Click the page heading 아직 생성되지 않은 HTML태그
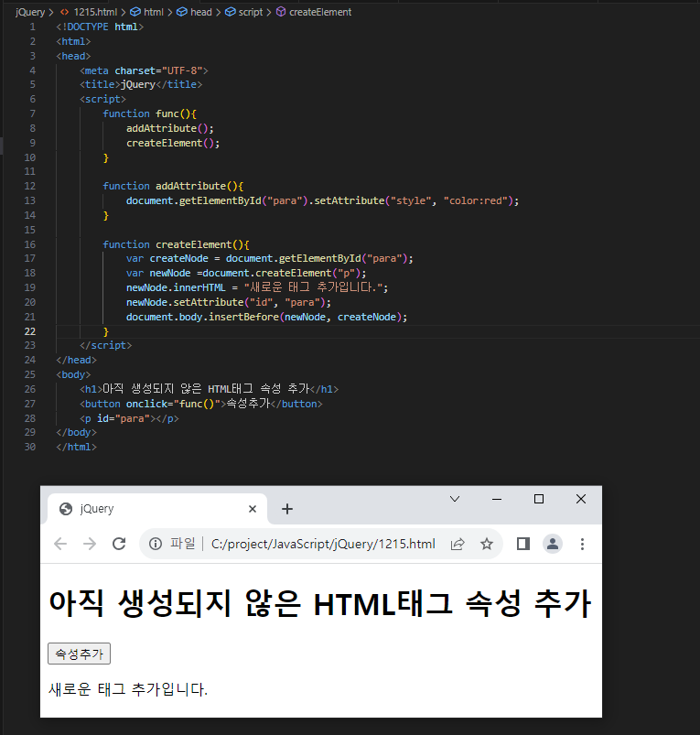 [320, 603]
